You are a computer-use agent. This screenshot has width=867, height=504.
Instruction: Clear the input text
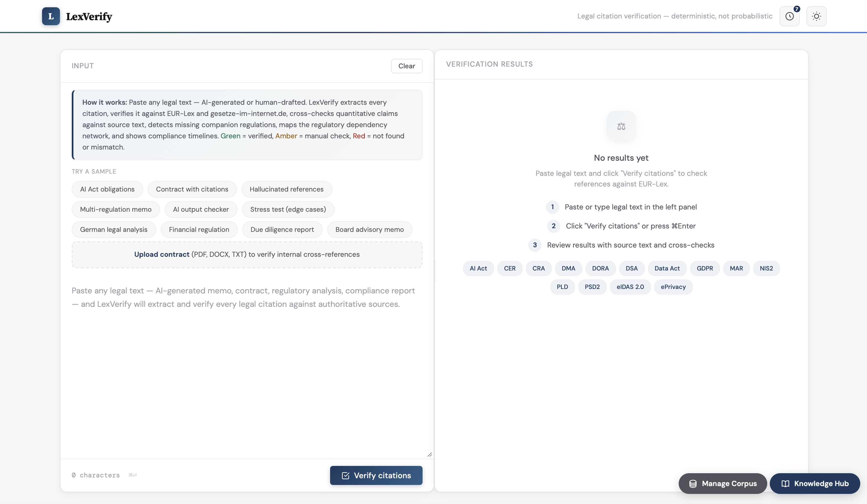click(x=406, y=66)
